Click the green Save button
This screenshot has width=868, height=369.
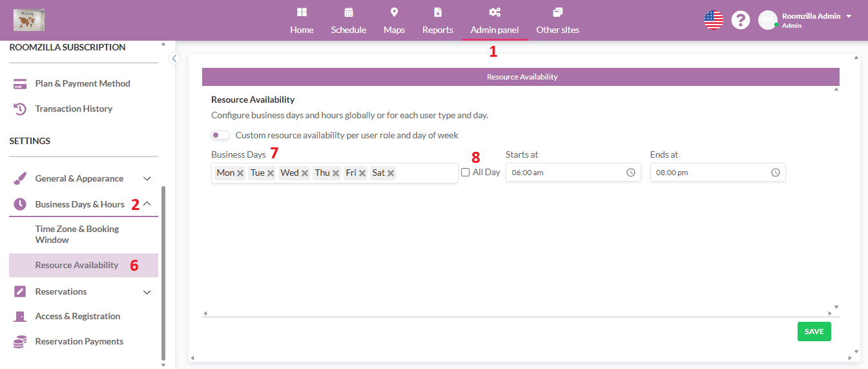click(814, 332)
